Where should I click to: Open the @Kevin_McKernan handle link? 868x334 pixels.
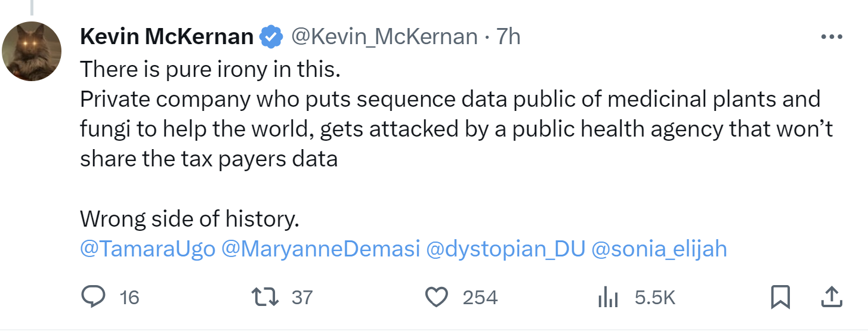pos(384,37)
